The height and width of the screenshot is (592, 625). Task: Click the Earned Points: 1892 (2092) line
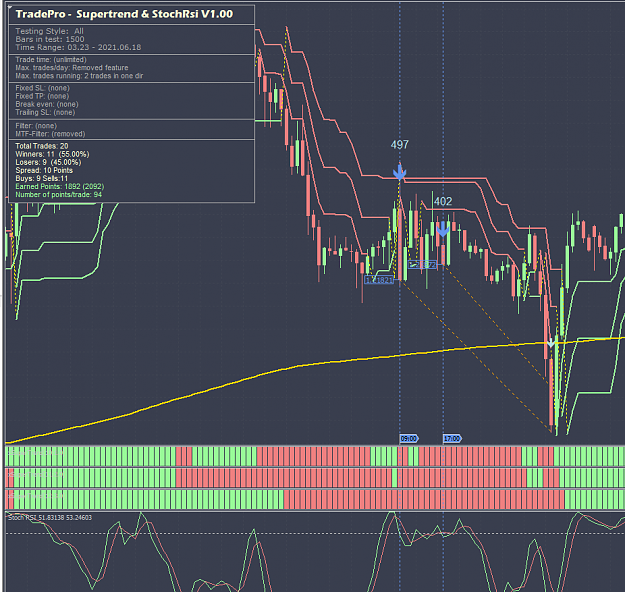60,187
